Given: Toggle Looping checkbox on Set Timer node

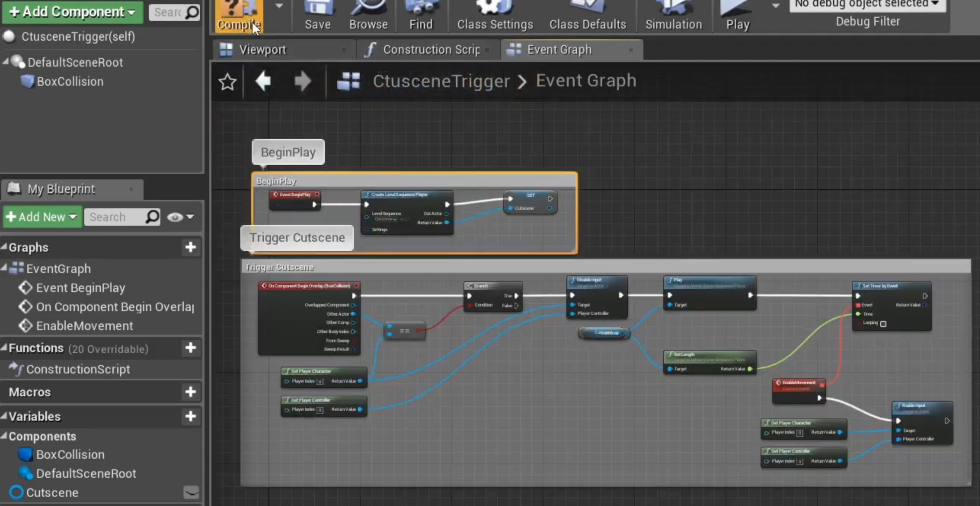Looking at the screenshot, I should (883, 324).
